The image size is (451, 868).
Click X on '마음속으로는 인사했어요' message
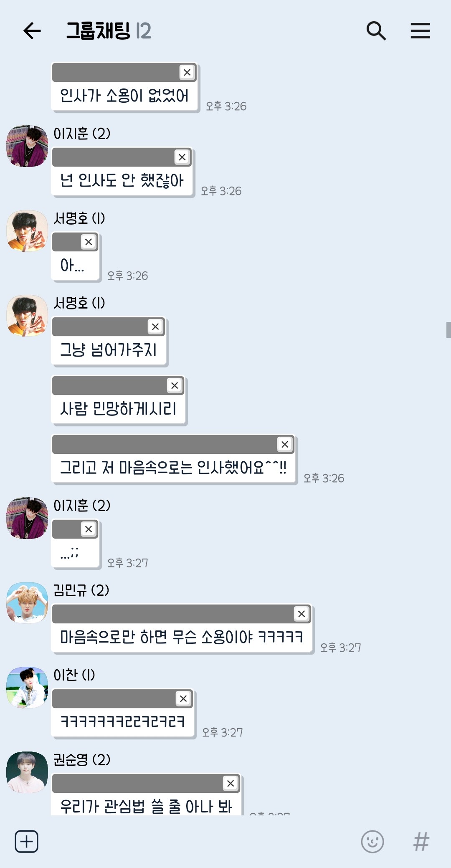285,444
